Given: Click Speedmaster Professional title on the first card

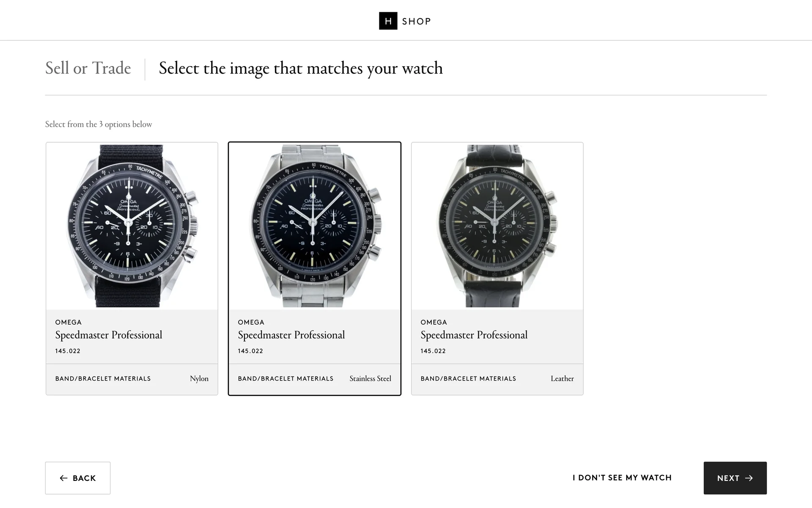Looking at the screenshot, I should (x=109, y=335).
